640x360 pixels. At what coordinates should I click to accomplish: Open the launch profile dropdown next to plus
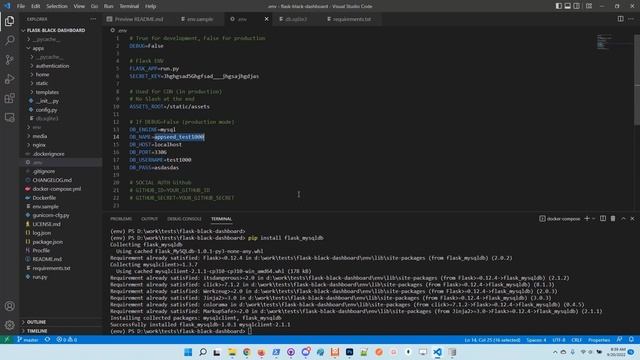pos(593,219)
